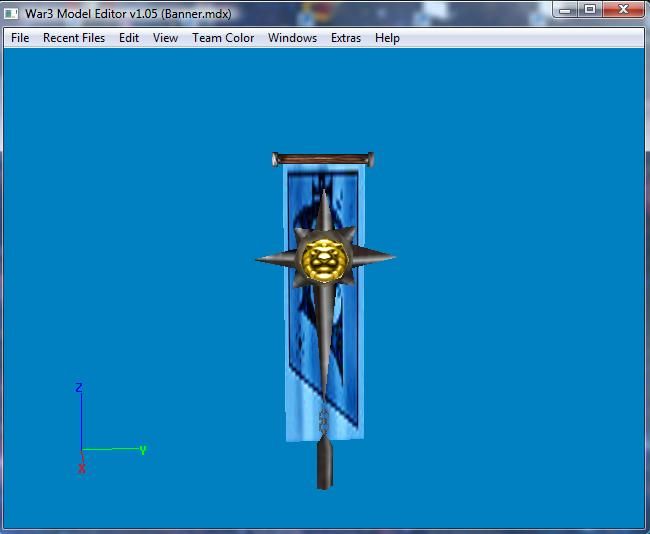Click the dark weight below the banner
Viewport: 650px width, 534px height.
[325, 462]
